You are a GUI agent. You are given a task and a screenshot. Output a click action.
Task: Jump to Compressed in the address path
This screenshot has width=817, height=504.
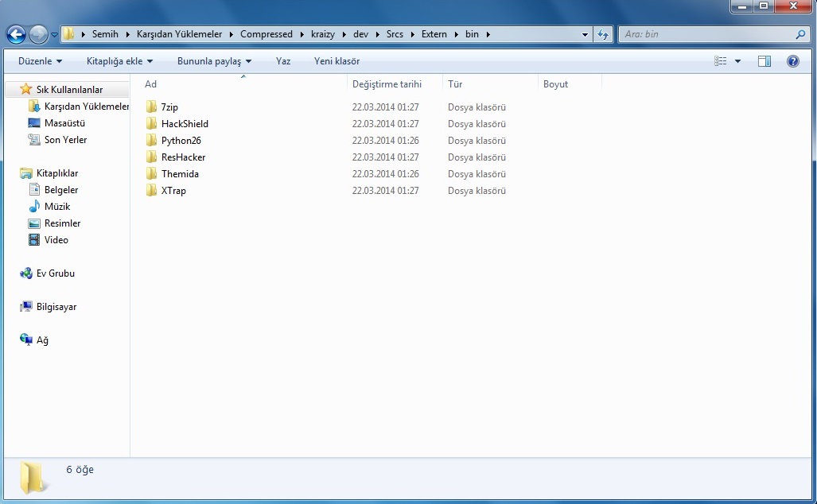pos(266,34)
